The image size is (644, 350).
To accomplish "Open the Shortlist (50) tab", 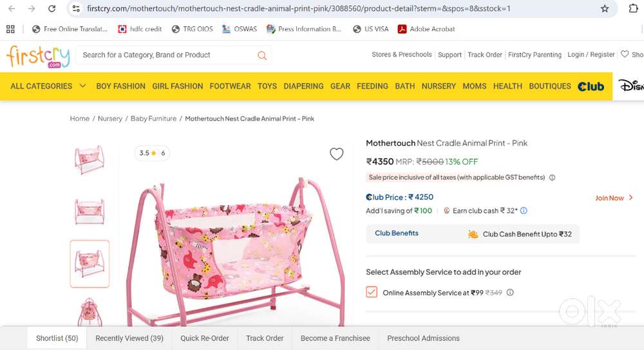I will point(57,338).
